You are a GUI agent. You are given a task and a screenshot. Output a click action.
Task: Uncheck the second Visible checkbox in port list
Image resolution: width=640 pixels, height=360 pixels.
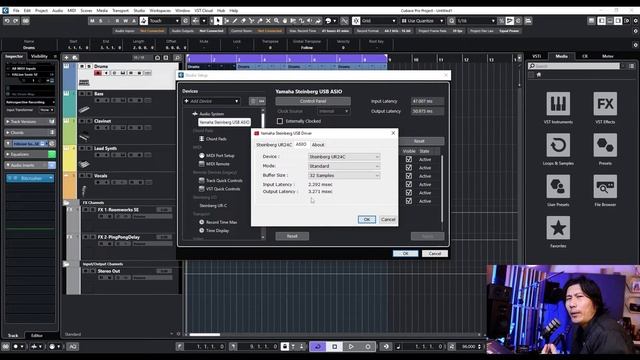tap(409, 168)
